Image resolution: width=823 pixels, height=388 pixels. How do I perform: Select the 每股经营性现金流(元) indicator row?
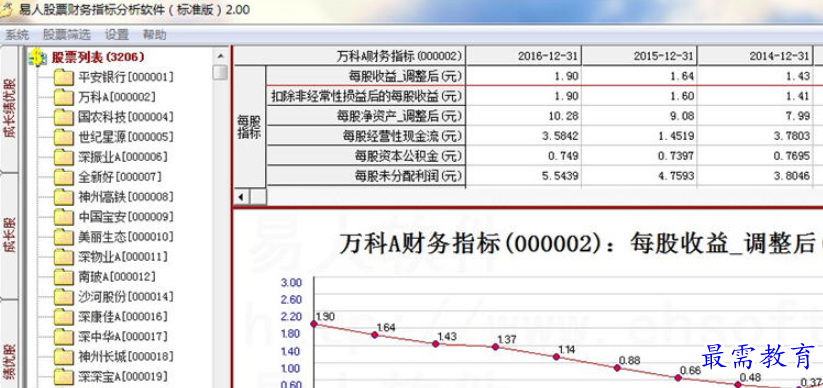click(x=366, y=136)
